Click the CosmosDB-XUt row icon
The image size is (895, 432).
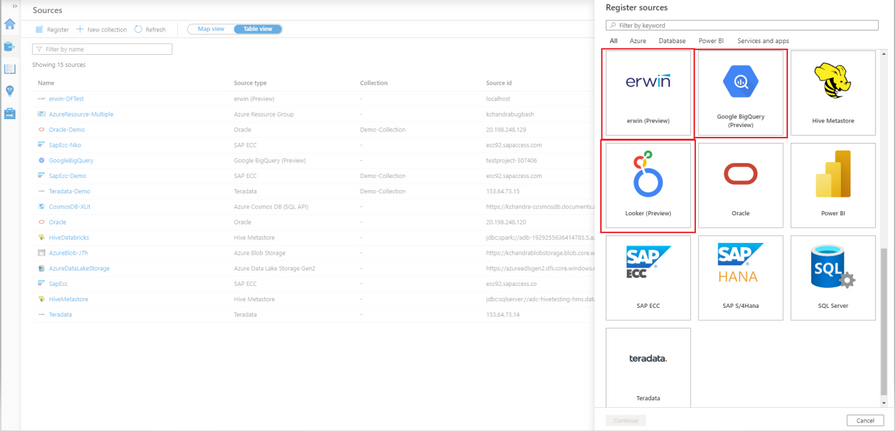pos(41,207)
